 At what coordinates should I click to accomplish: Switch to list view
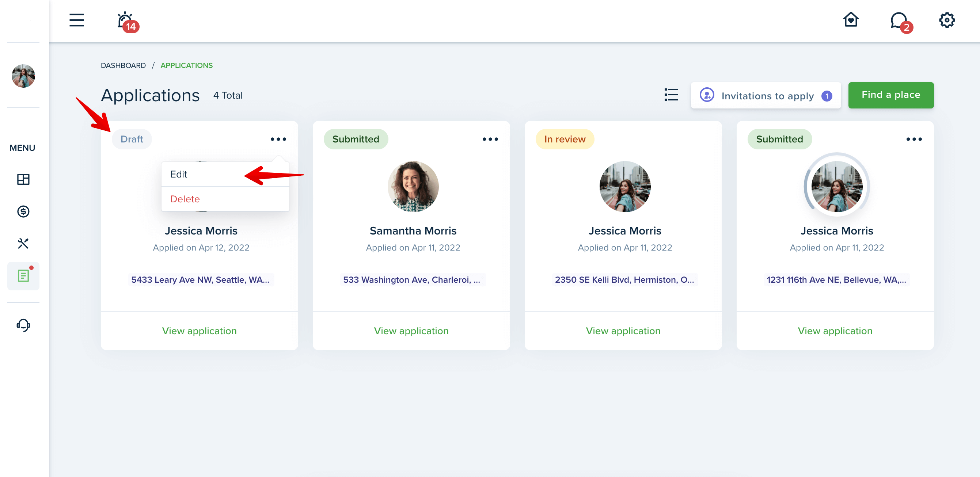coord(671,95)
